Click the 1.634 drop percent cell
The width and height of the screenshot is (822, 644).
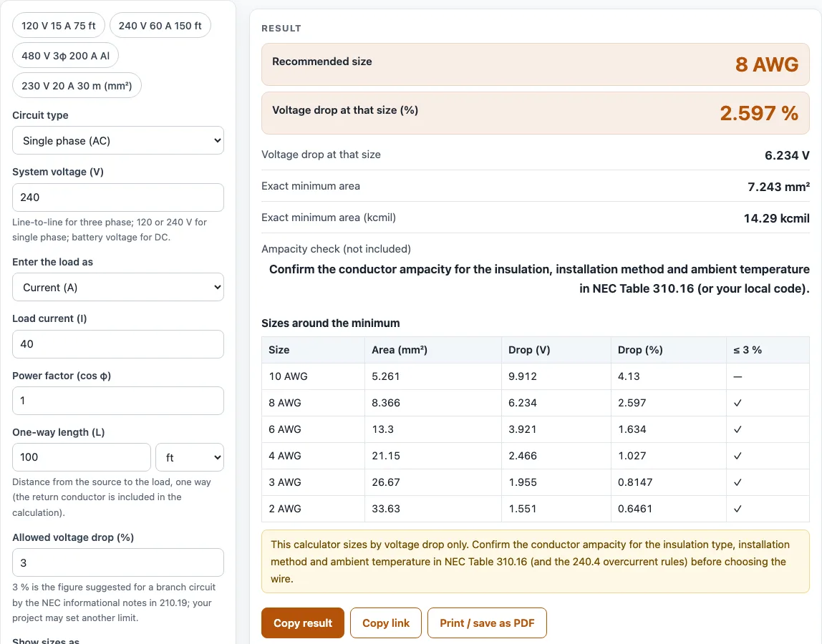[x=668, y=429]
